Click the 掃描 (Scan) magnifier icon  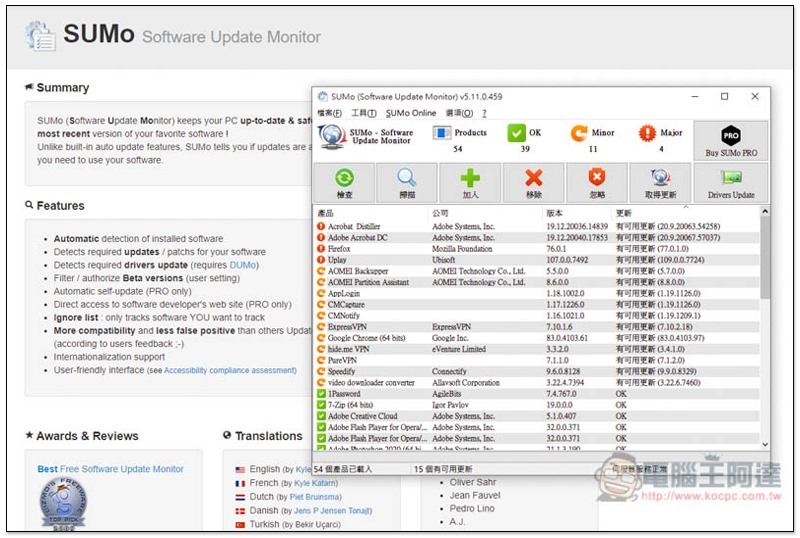coord(407,178)
